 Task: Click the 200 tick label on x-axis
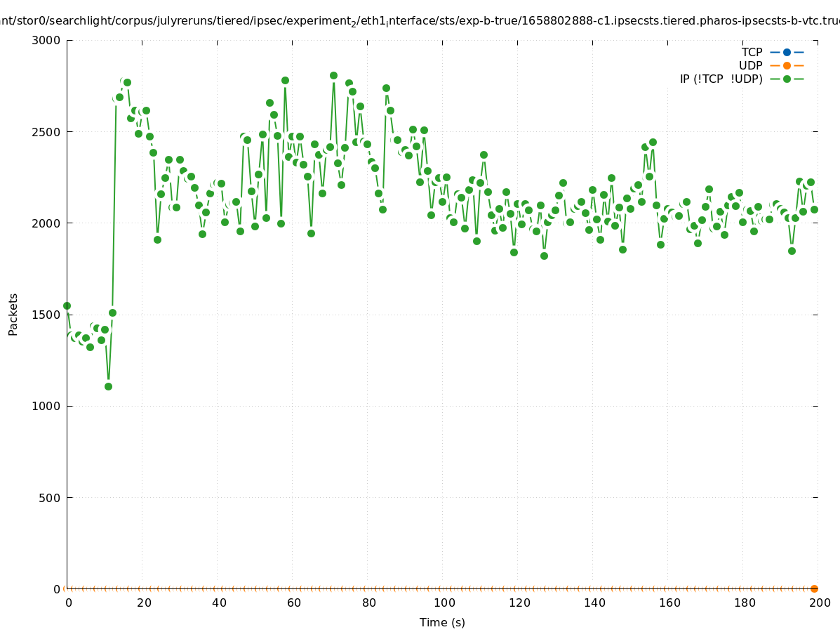click(x=820, y=603)
